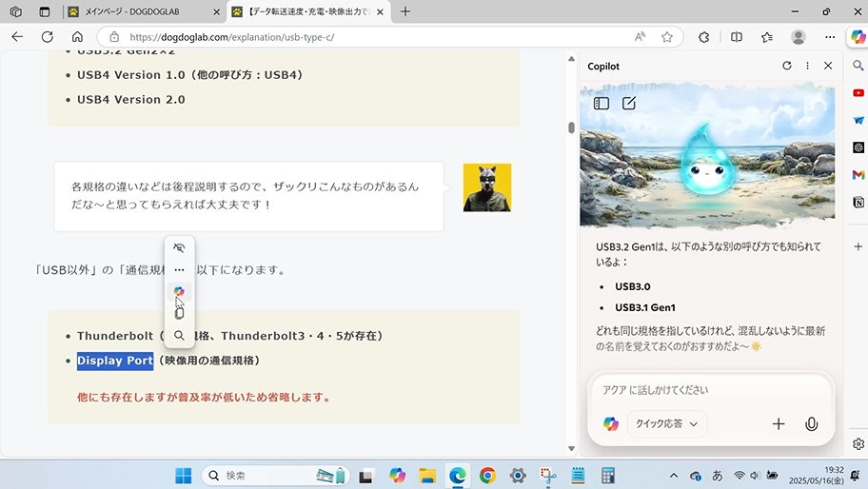Viewport: 868px width, 489px height.
Task: Open Gmail from the Edge sidebar
Action: [x=858, y=175]
